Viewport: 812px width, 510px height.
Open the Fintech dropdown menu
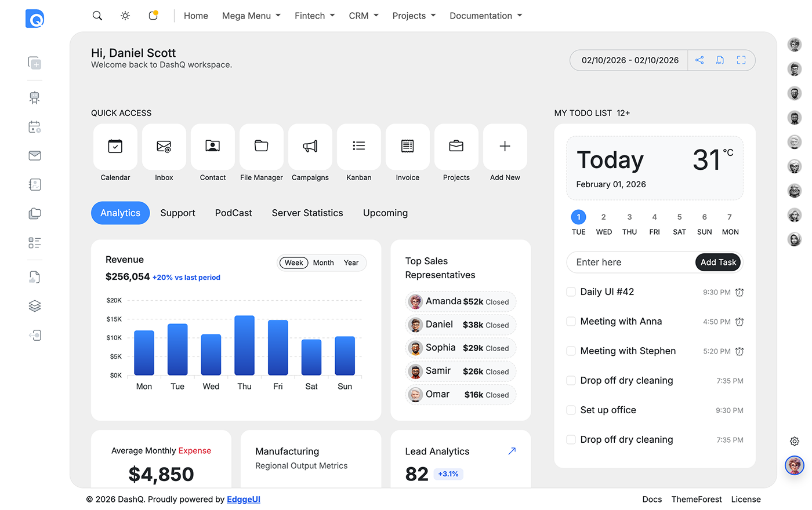point(314,16)
